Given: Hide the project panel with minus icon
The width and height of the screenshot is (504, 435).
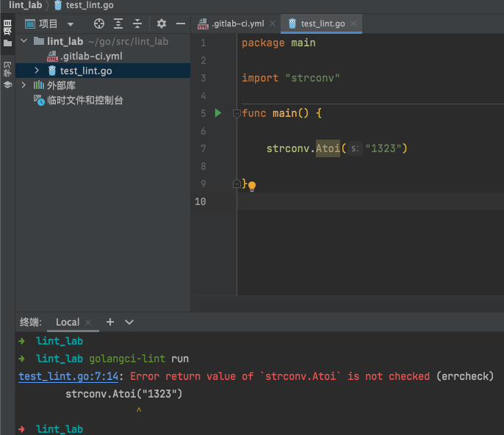Looking at the screenshot, I should 181,24.
